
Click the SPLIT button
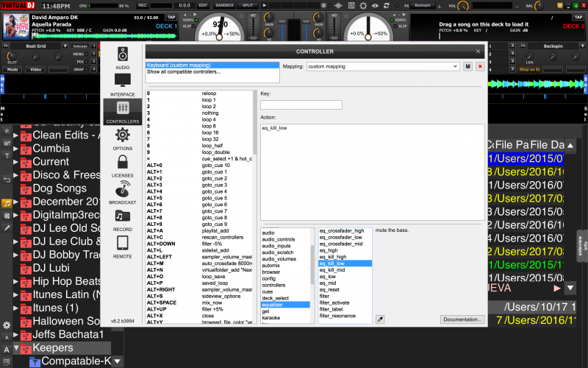248,5
